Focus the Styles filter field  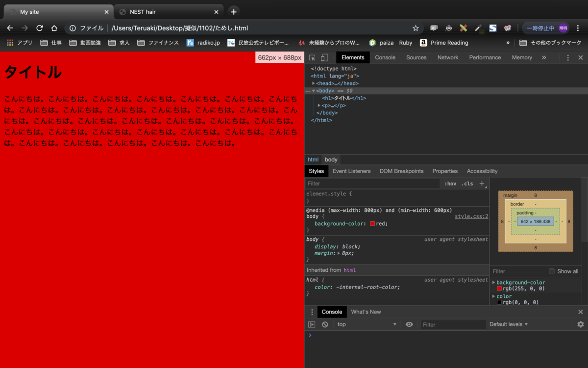coord(372,184)
